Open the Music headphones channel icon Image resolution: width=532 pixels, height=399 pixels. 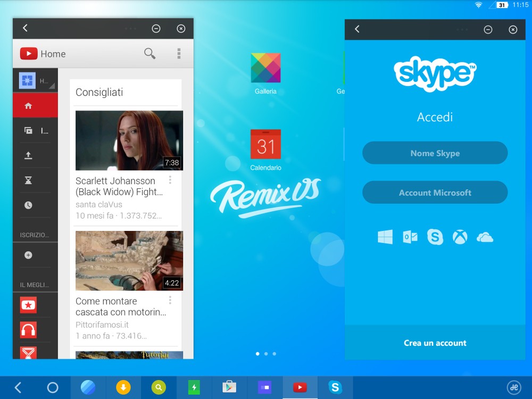28,330
